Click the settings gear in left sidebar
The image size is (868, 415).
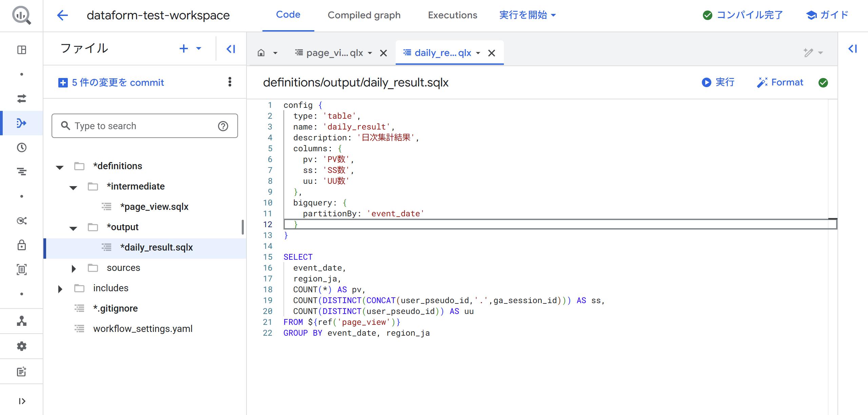point(21,346)
